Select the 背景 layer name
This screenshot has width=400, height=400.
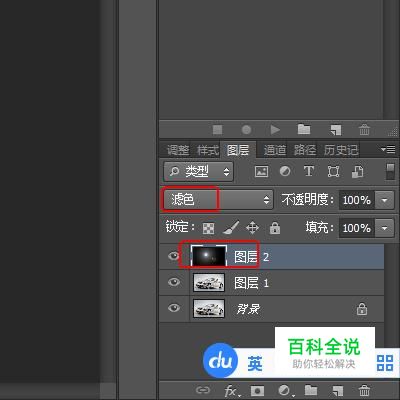tap(248, 309)
